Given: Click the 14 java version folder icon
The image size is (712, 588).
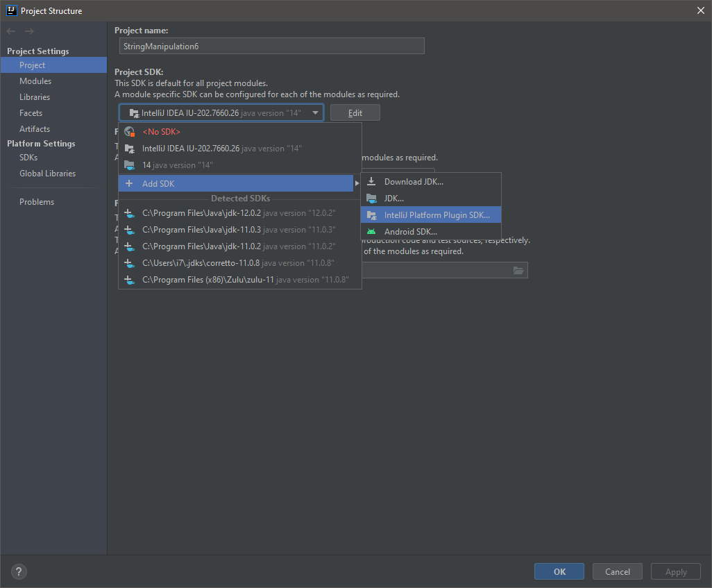Looking at the screenshot, I should [129, 165].
